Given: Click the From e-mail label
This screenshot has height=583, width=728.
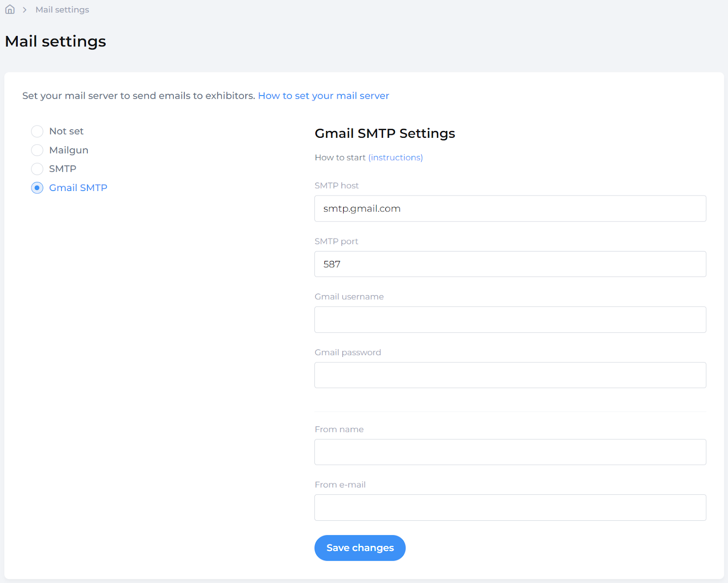Looking at the screenshot, I should (340, 485).
